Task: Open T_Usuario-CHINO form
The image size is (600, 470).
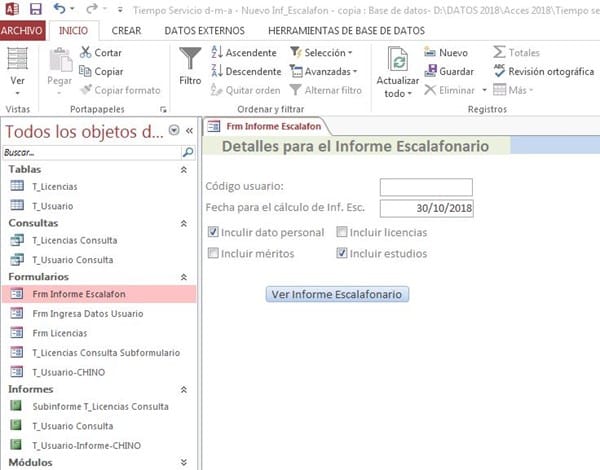Action: point(68,372)
